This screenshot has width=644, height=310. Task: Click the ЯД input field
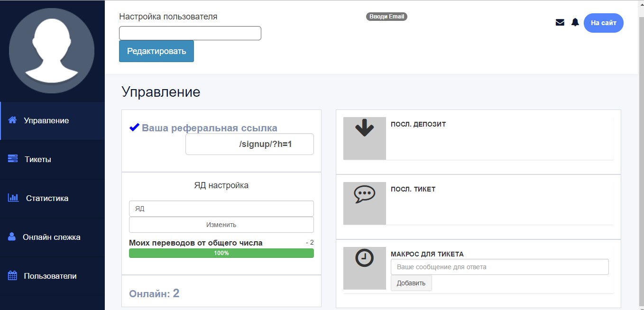click(x=221, y=209)
